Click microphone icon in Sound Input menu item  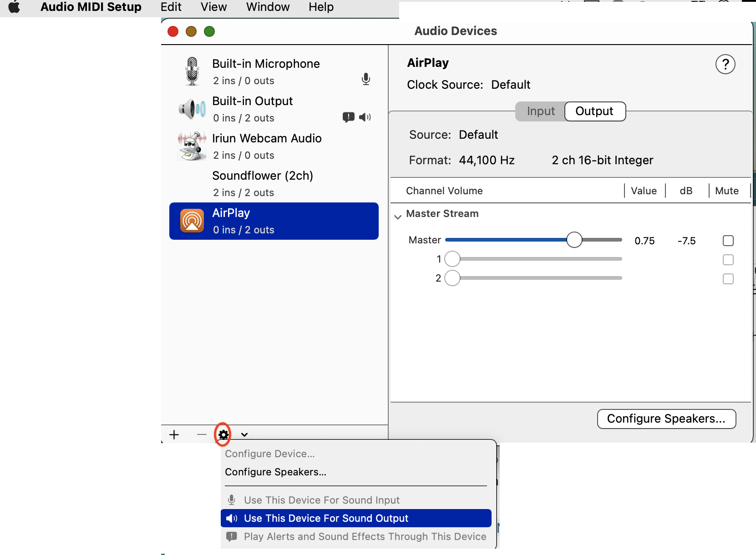tap(232, 500)
